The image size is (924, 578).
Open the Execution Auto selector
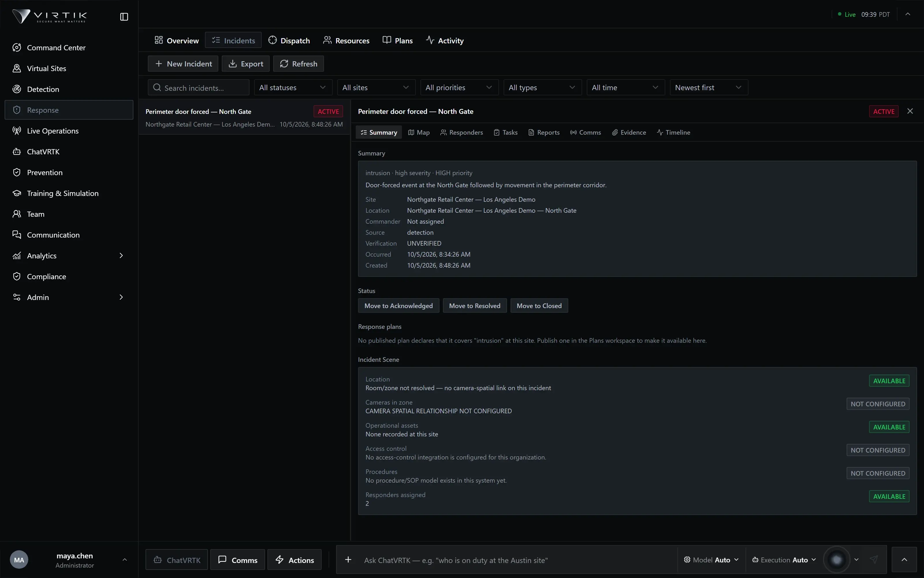(x=784, y=560)
